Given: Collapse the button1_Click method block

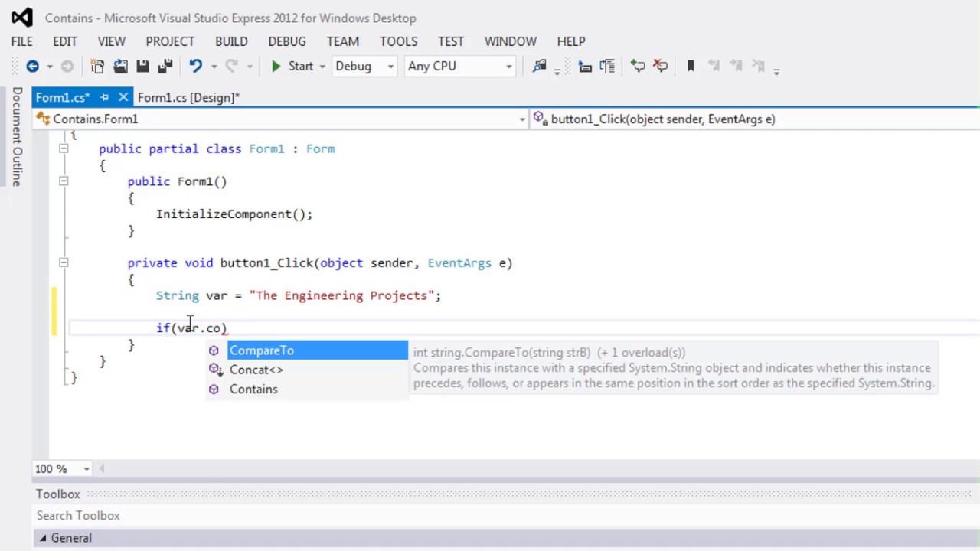Looking at the screenshot, I should pyautogui.click(x=64, y=262).
